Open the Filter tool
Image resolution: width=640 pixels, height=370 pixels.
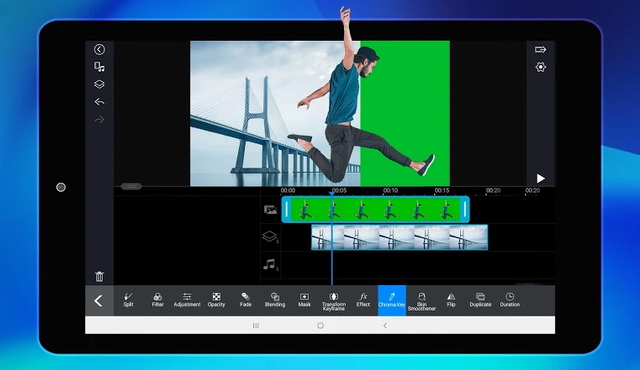coord(158,300)
